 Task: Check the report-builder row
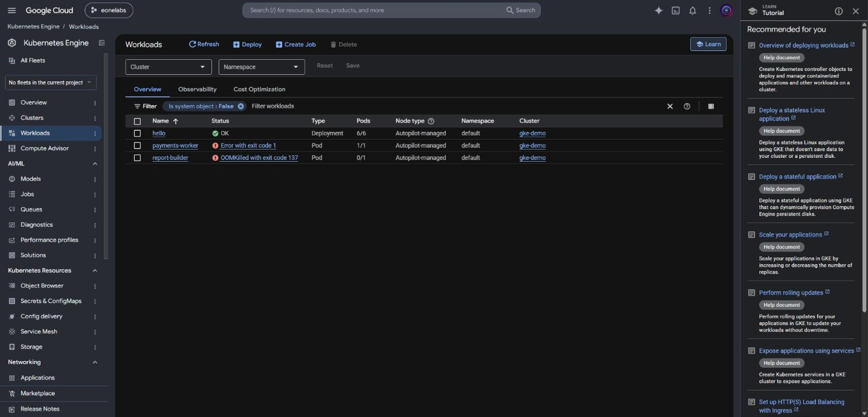coord(137,158)
